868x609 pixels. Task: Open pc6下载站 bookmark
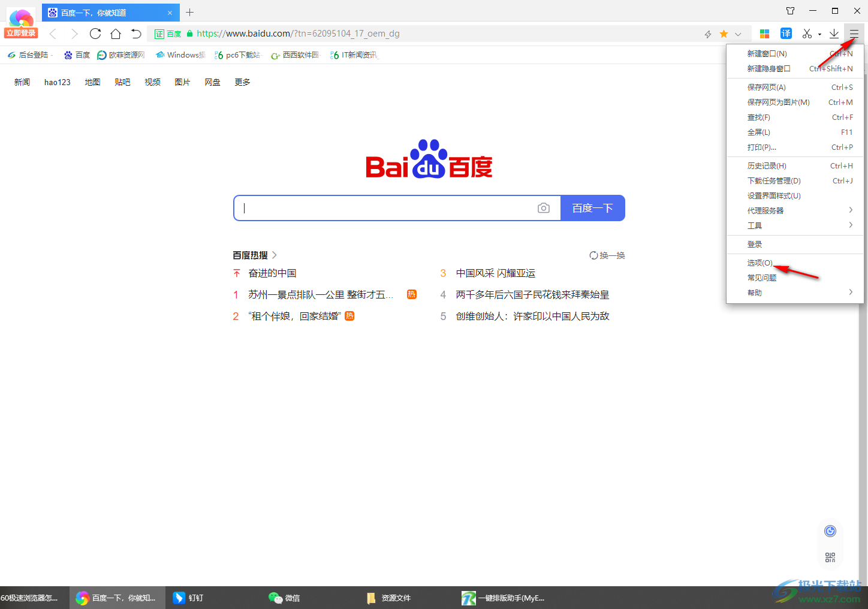tap(237, 55)
